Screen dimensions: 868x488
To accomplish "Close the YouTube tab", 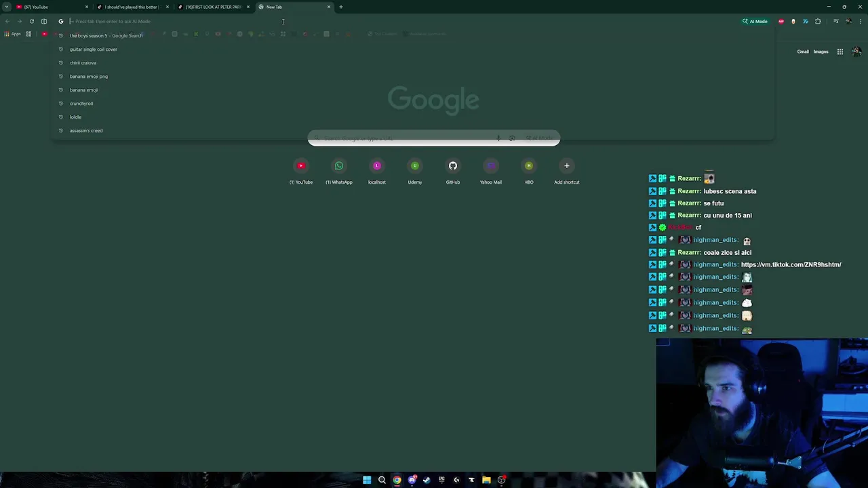I will [86, 7].
